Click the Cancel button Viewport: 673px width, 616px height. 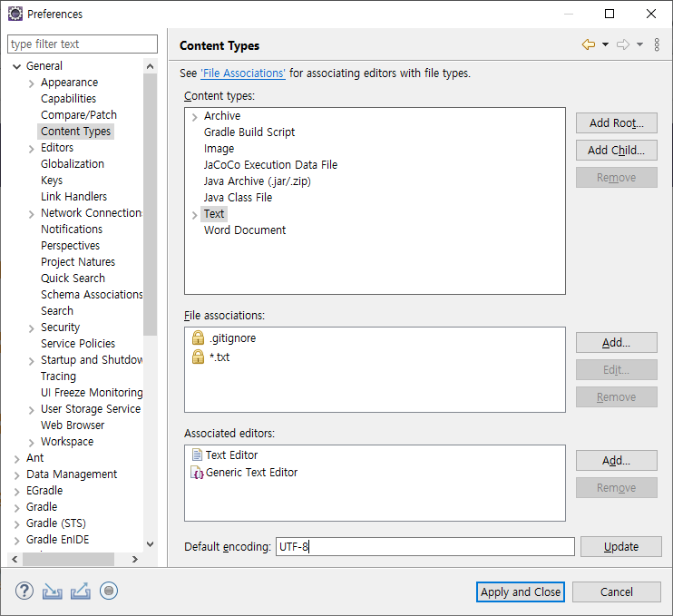point(617,592)
